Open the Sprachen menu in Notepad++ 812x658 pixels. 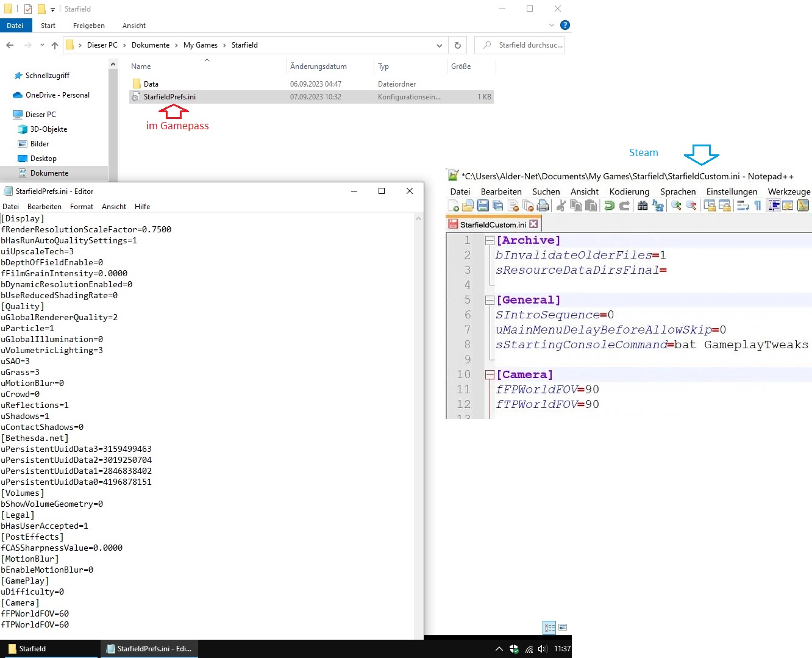(x=678, y=191)
